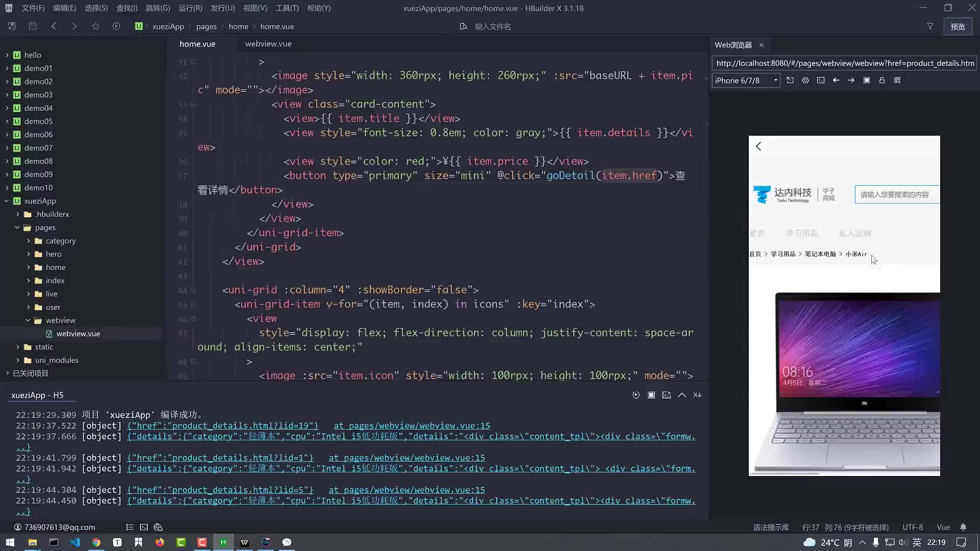
Task: Open devtools console icon in Web browser
Action: [821, 80]
